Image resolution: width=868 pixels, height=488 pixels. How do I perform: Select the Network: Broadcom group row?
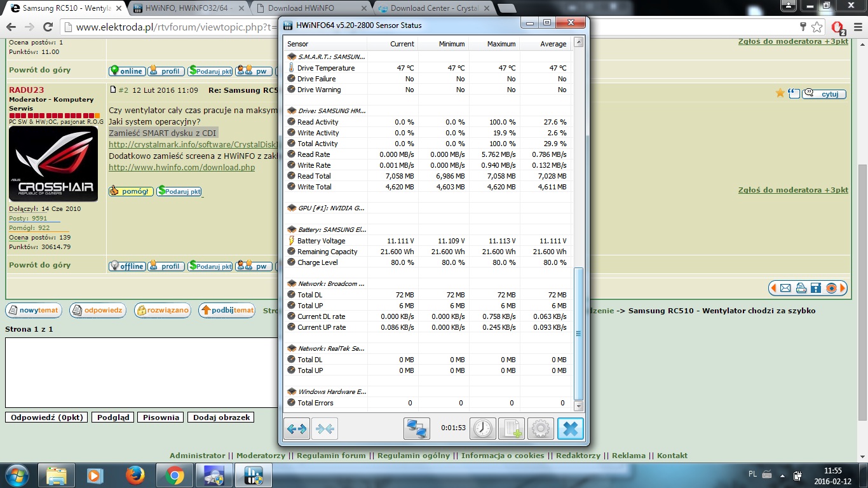point(427,283)
